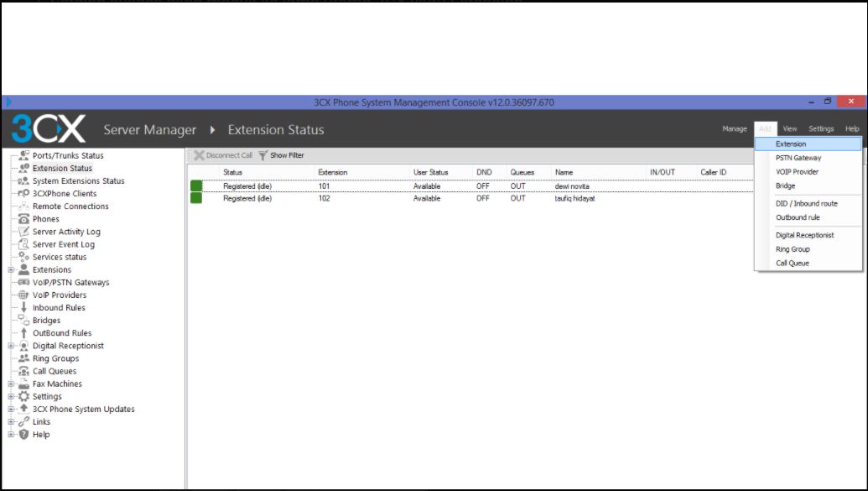The width and height of the screenshot is (868, 491).
Task: Click the Ring Groups icon
Action: (23, 358)
